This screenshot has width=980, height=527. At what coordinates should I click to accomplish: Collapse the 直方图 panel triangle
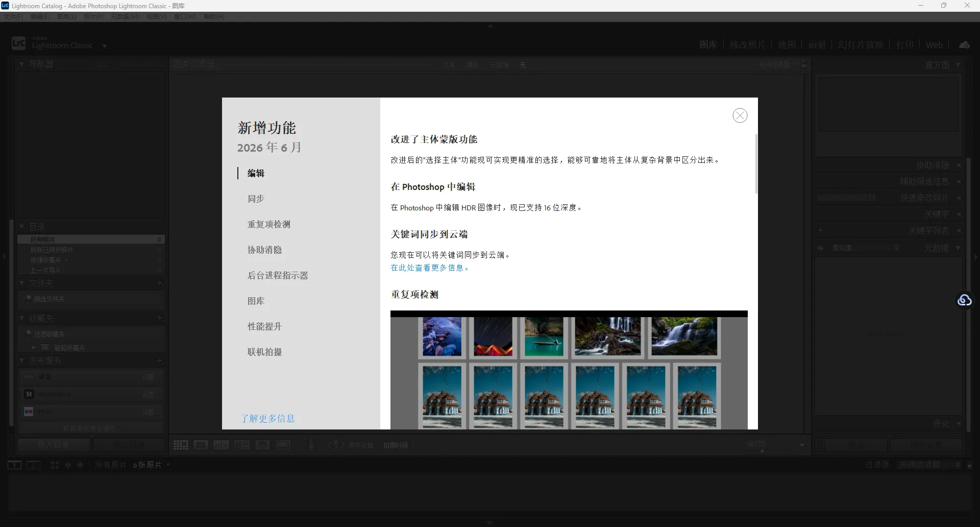click(x=958, y=65)
